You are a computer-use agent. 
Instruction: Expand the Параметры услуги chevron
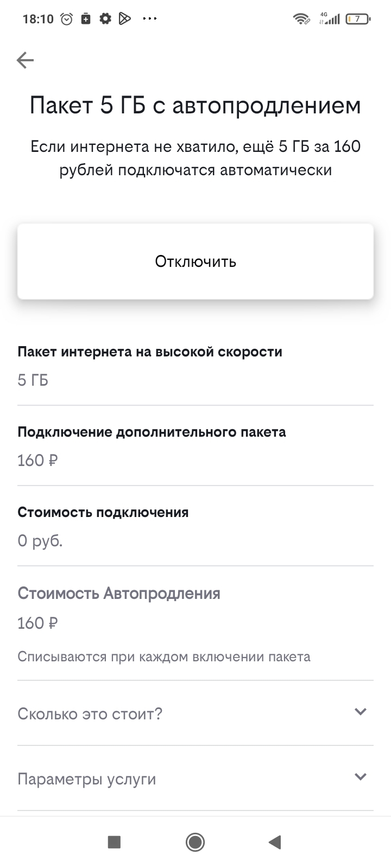(360, 777)
